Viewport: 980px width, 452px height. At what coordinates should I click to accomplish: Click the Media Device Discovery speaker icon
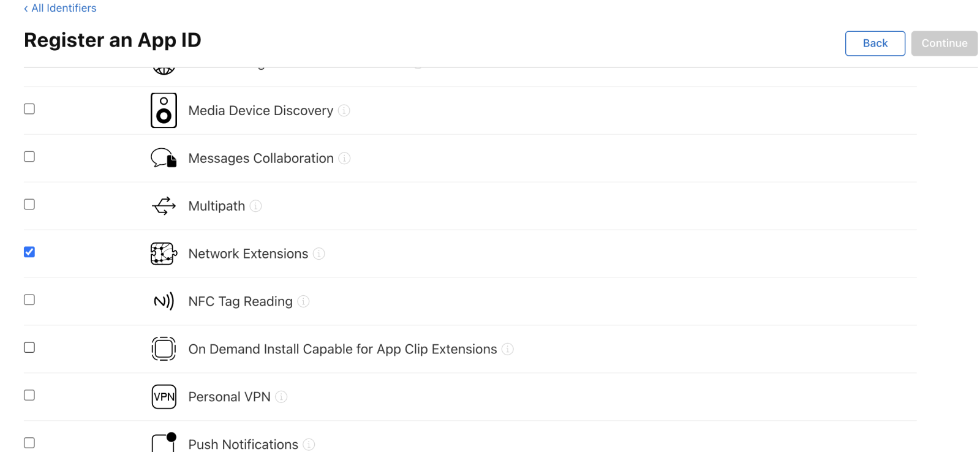(164, 110)
